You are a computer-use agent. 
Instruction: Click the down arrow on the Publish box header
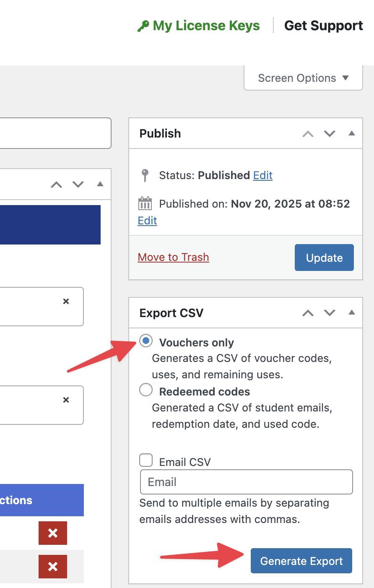(x=330, y=133)
